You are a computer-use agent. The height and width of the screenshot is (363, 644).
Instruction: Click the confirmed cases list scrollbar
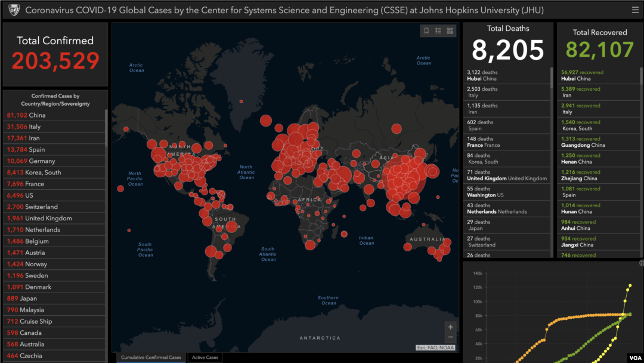[x=106, y=127]
